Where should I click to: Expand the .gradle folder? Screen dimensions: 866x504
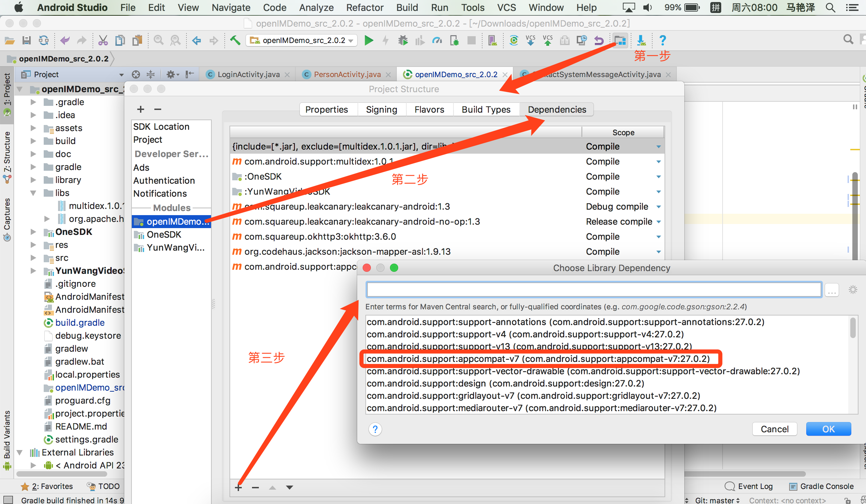[33, 102]
